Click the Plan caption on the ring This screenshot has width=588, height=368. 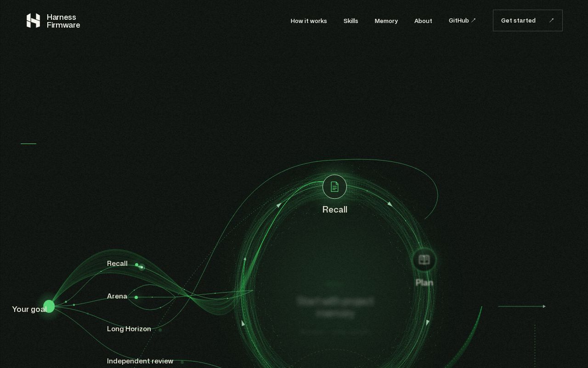click(x=424, y=282)
